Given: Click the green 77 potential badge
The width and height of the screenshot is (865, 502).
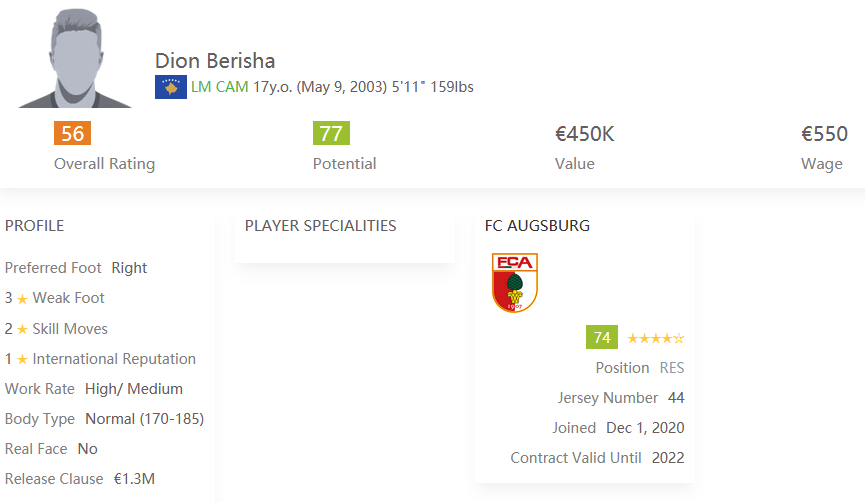Looking at the screenshot, I should 331,134.
